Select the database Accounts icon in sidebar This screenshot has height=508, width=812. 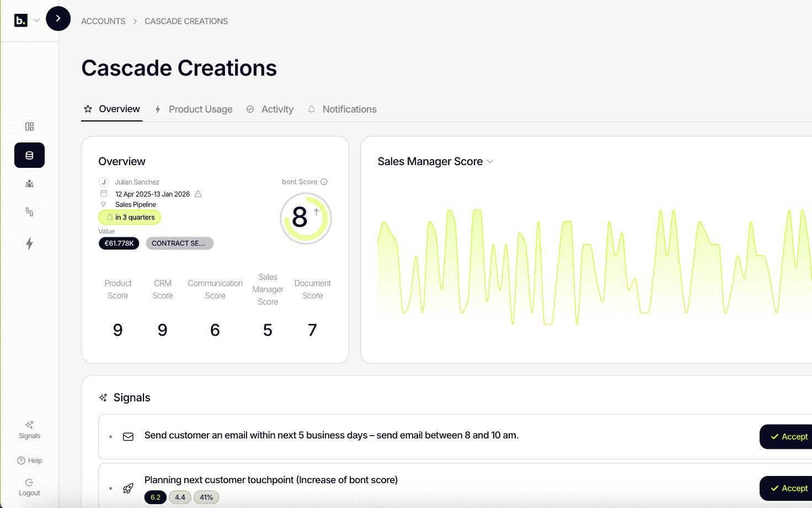point(29,155)
